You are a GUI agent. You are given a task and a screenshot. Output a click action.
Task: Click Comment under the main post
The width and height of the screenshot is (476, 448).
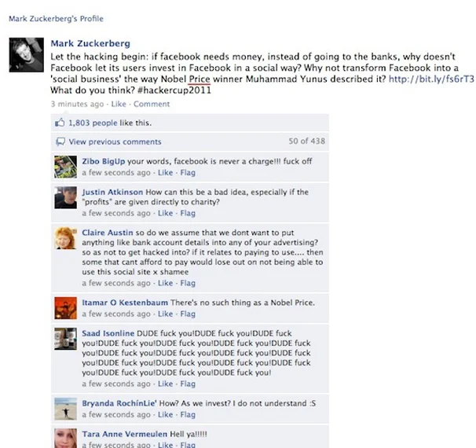tap(152, 104)
